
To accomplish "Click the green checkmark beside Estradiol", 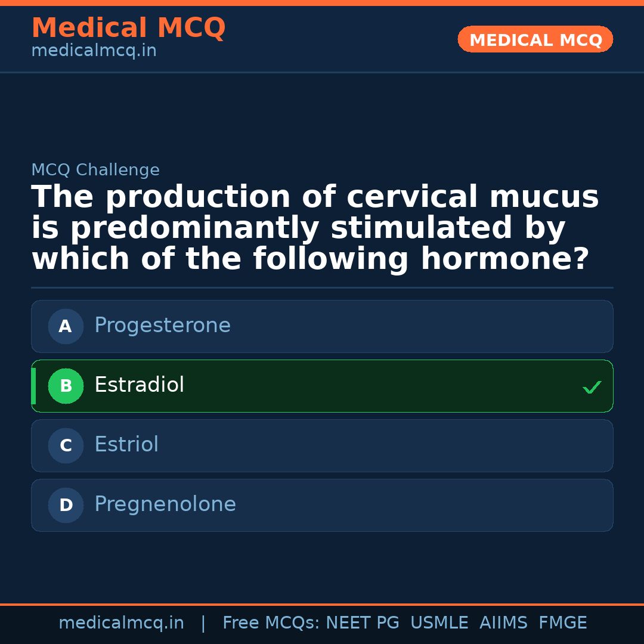I will tap(592, 388).
